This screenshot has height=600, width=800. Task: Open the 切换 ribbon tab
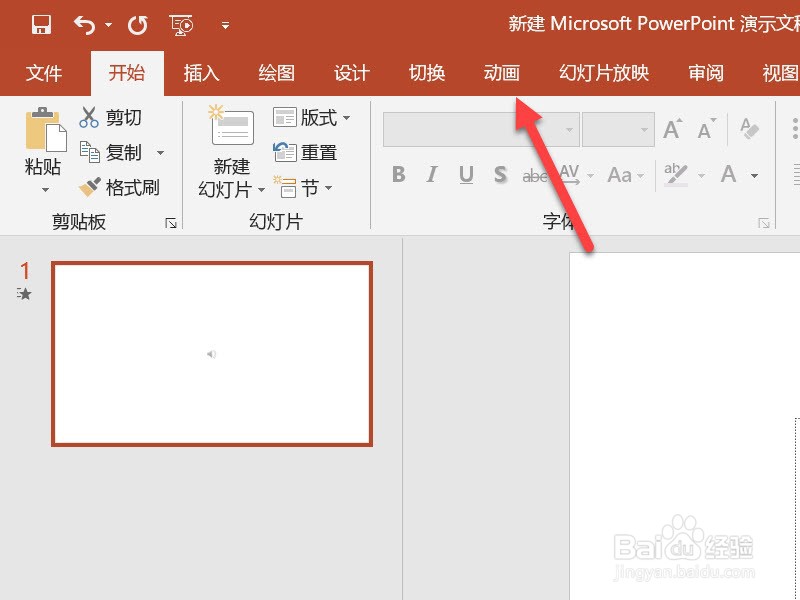tap(427, 73)
